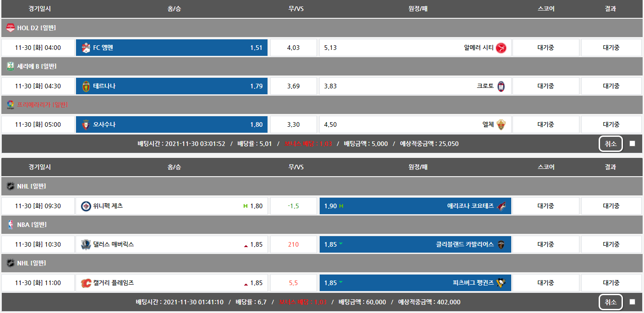Open the HOL D2 league header

(36, 28)
